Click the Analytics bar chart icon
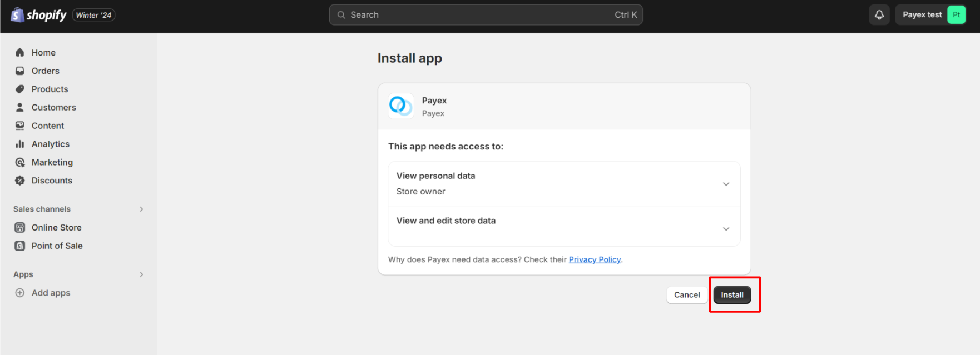The height and width of the screenshot is (355, 980). (20, 144)
